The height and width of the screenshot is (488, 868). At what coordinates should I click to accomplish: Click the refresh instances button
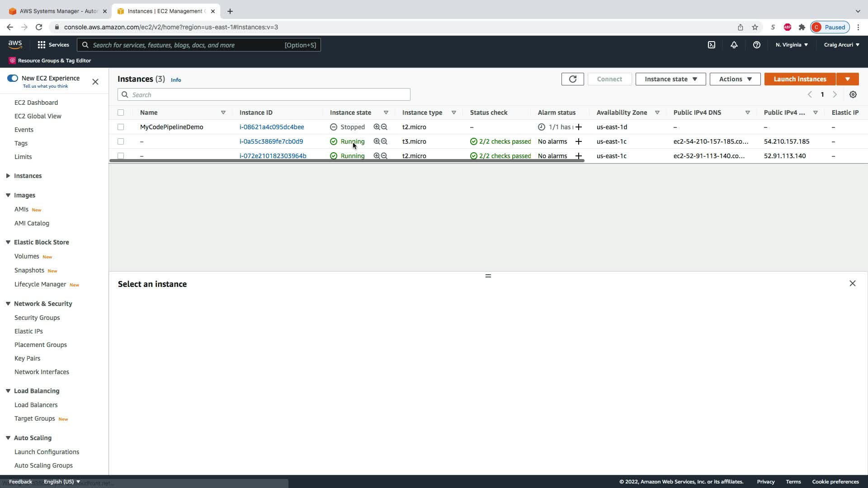pyautogui.click(x=572, y=79)
